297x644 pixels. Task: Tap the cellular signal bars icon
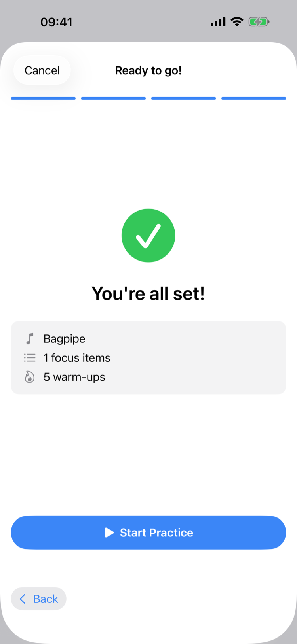point(218,22)
